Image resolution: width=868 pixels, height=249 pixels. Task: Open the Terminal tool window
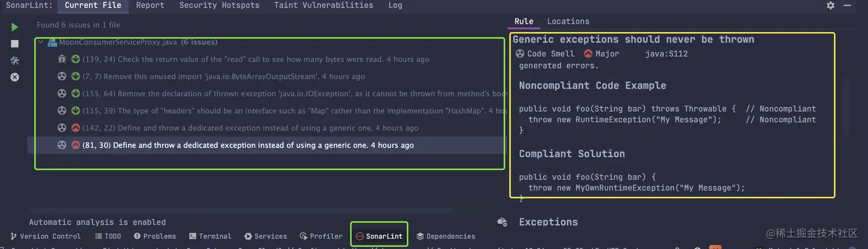210,236
